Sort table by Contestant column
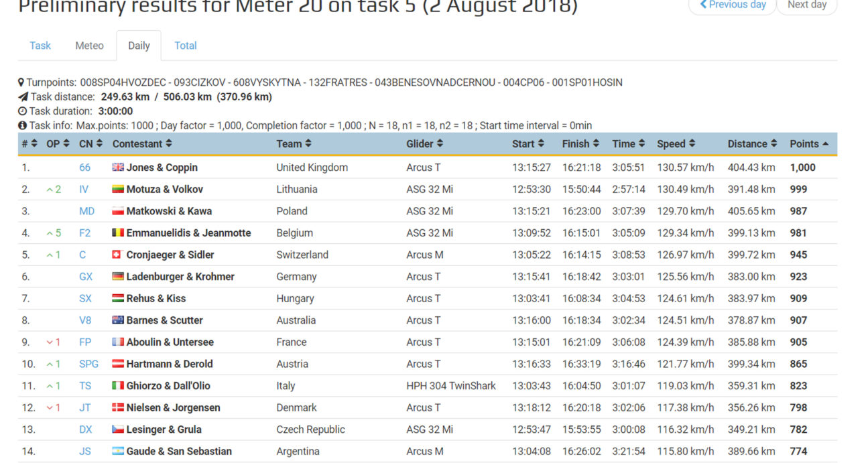868x463 pixels. (x=142, y=144)
